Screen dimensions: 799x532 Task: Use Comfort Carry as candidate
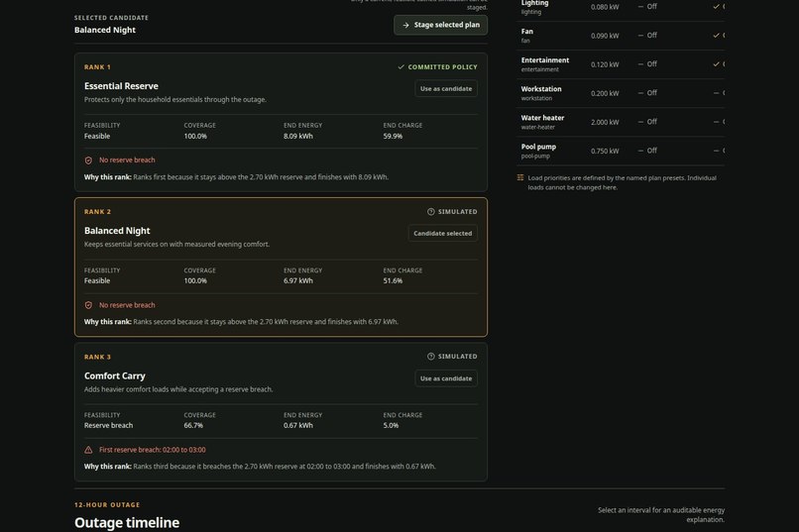tap(446, 378)
